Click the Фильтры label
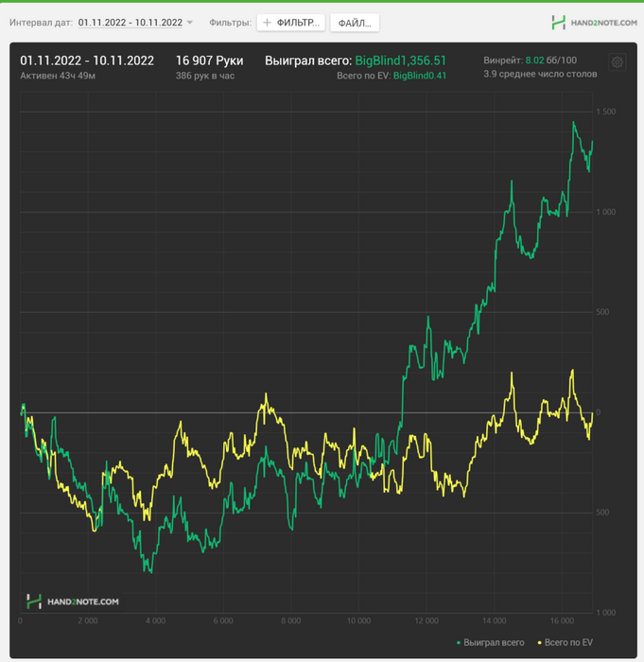Screen dimensions: 644x662 (230, 23)
